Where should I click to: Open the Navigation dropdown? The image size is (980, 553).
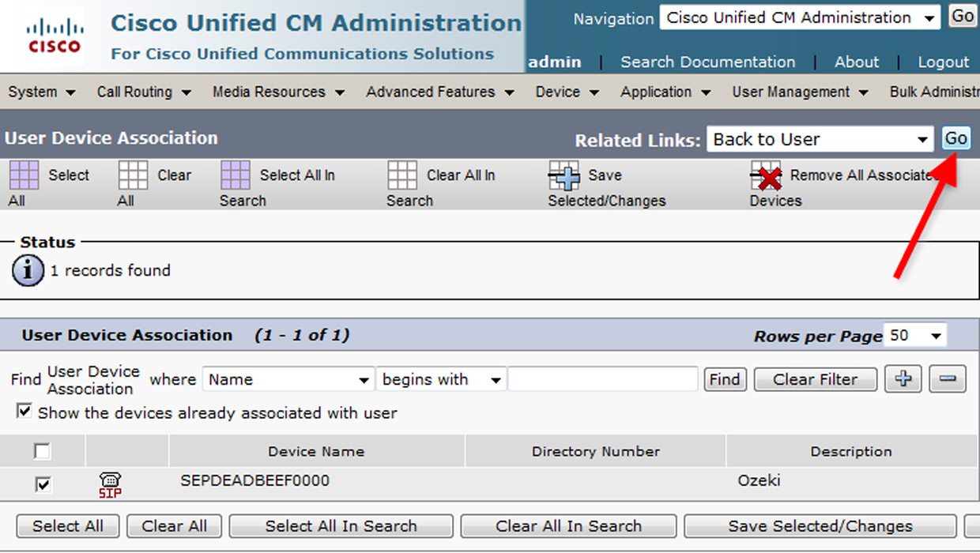pyautogui.click(x=800, y=17)
